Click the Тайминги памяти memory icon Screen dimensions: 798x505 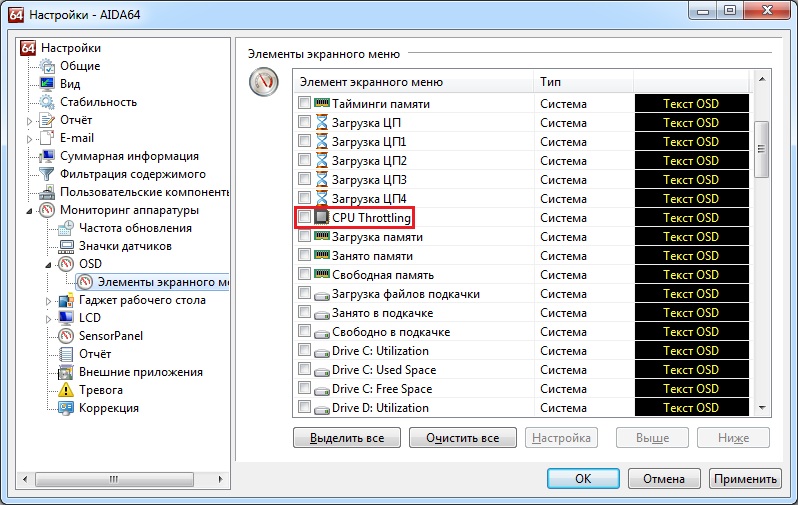point(322,104)
